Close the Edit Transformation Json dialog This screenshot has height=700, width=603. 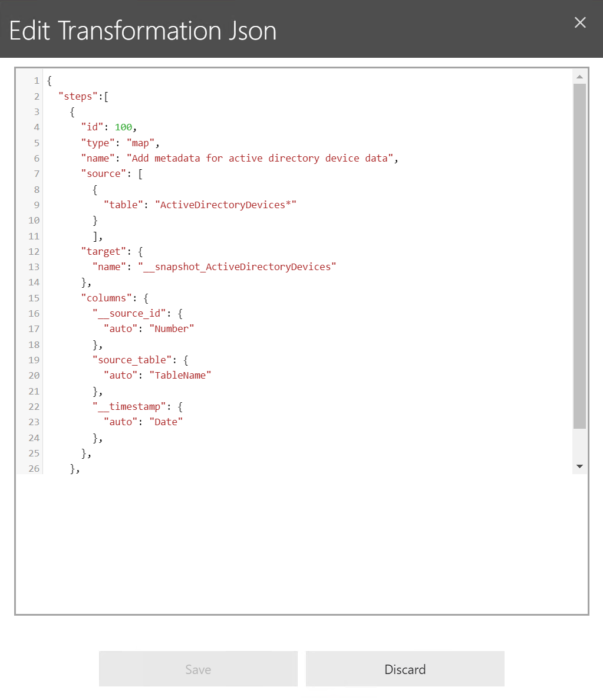tap(579, 22)
